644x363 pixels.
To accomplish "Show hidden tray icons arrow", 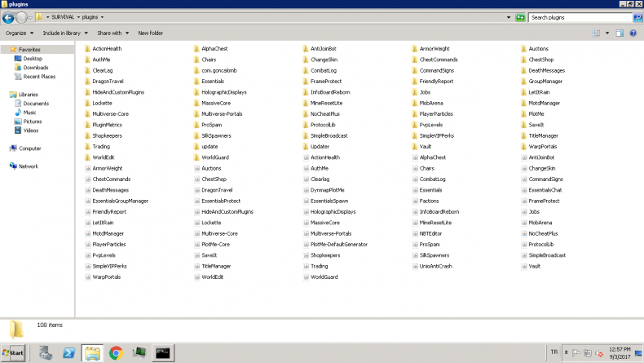I will [x=566, y=352].
